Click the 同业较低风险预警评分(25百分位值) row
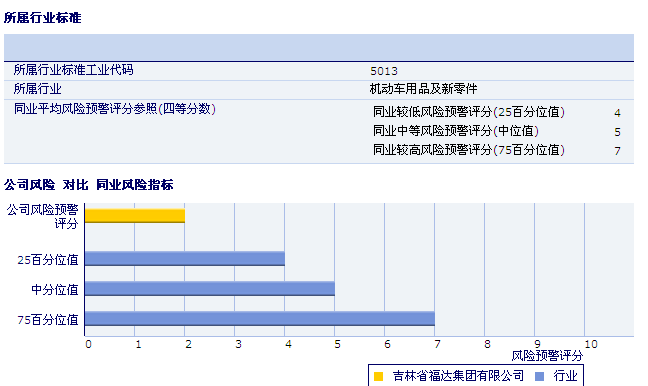The width and height of the screenshot is (648, 386). click(x=497, y=112)
